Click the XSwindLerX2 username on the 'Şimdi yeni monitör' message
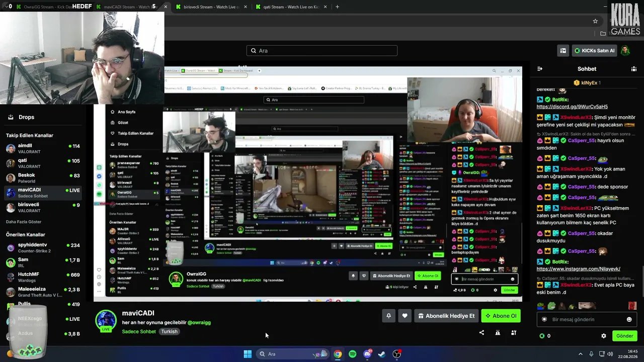 tap(576, 117)
